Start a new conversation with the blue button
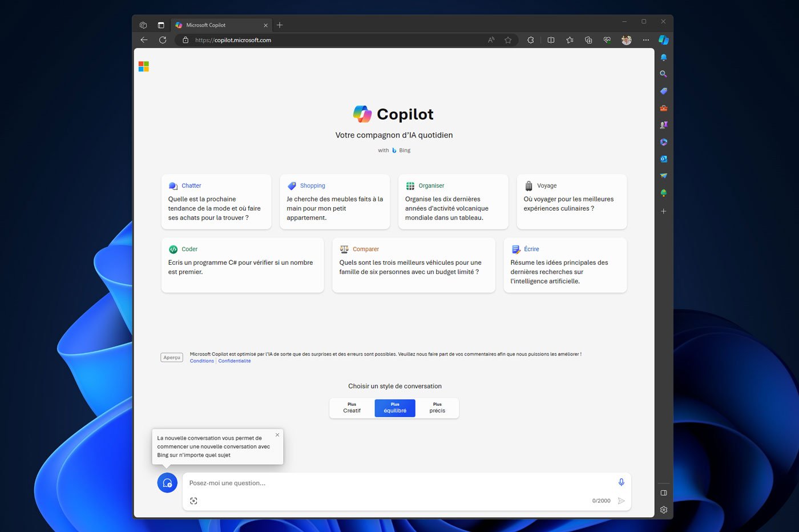The width and height of the screenshot is (799, 532). tap(167, 483)
